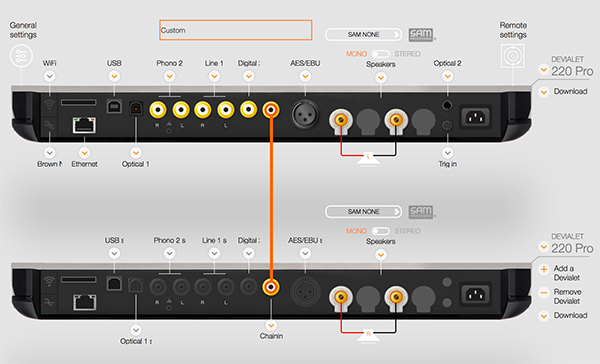Select bottom unit Ethernet port
Screen dimensions: 600x364
click(x=84, y=303)
